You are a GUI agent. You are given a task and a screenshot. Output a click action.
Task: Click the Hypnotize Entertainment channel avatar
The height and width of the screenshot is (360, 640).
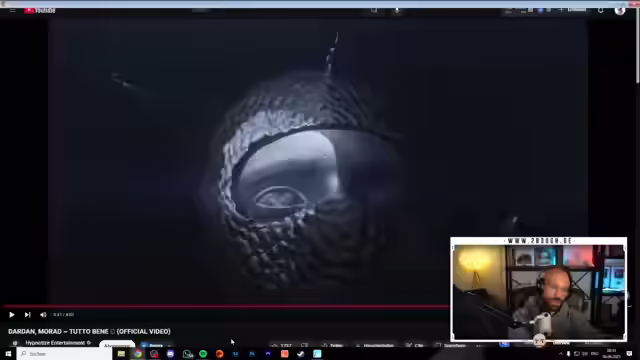(15, 343)
